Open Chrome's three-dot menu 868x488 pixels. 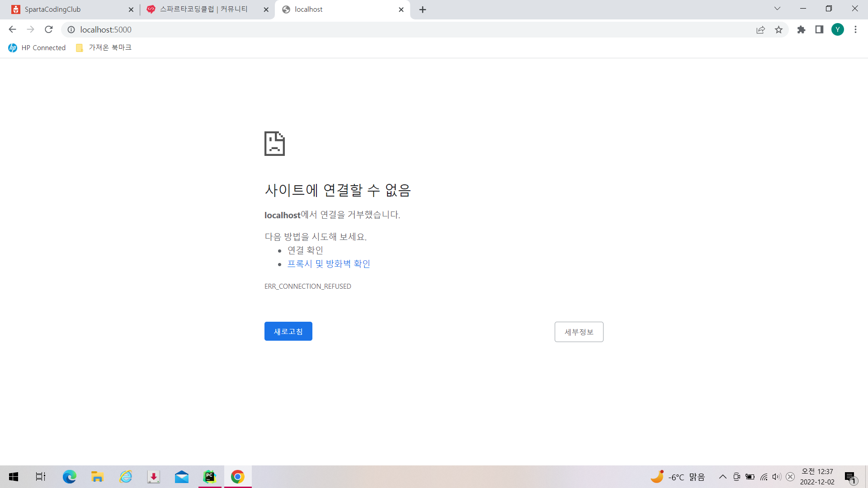pos(855,29)
